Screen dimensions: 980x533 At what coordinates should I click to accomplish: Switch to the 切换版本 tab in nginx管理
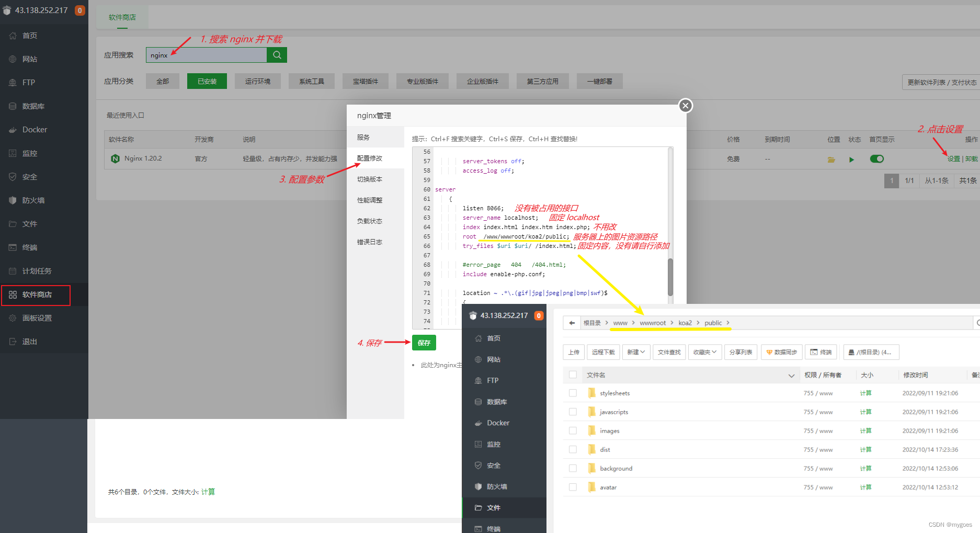[370, 178]
